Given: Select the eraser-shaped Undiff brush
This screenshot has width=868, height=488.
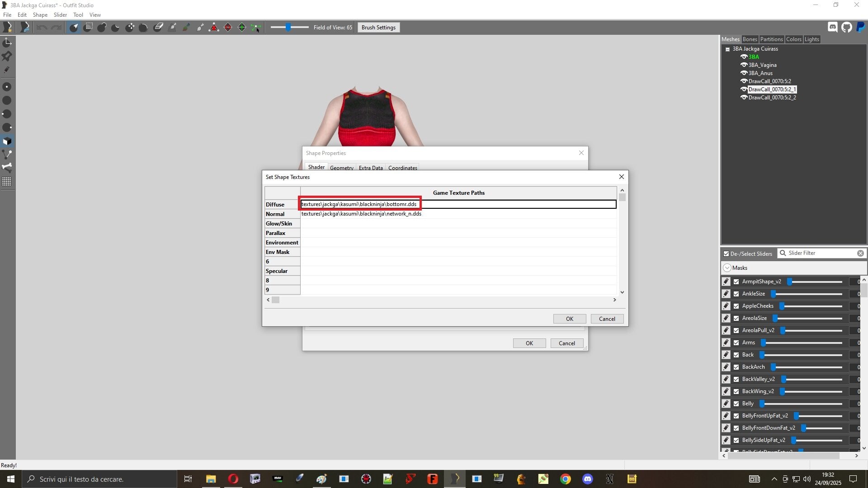Looking at the screenshot, I should [x=158, y=28].
